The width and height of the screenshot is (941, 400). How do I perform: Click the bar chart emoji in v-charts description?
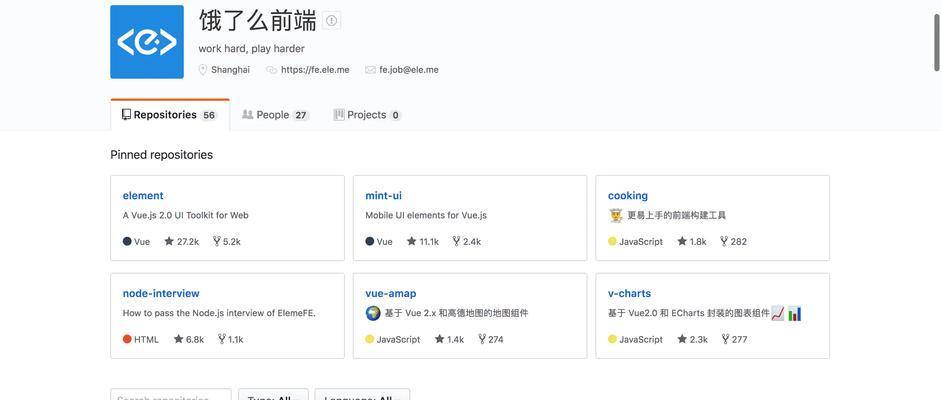click(795, 313)
